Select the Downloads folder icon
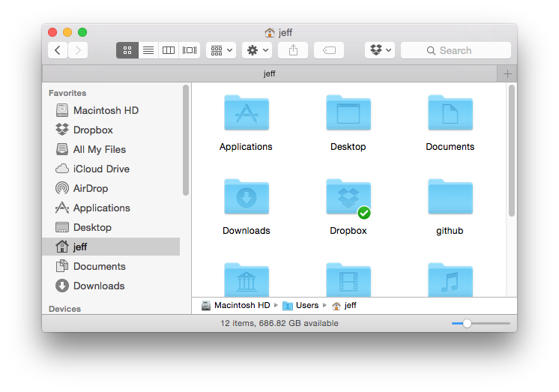Viewport: 559px width, 392px height. click(247, 196)
